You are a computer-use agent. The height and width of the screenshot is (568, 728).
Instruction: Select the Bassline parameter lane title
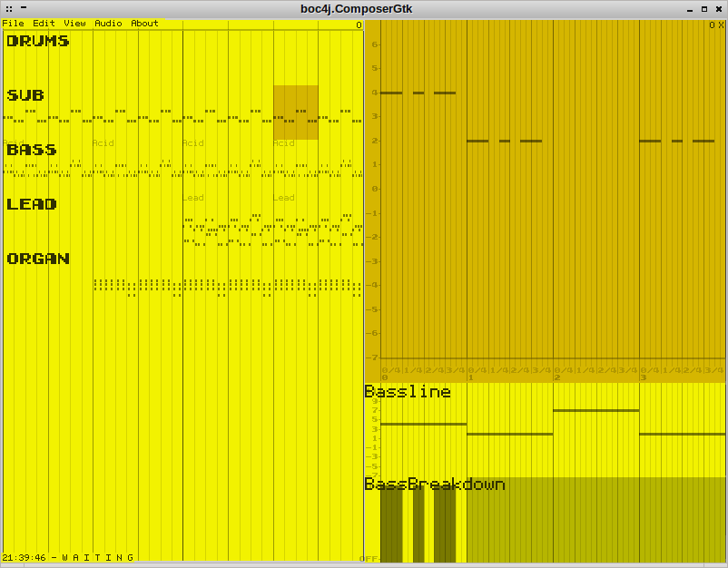click(408, 392)
